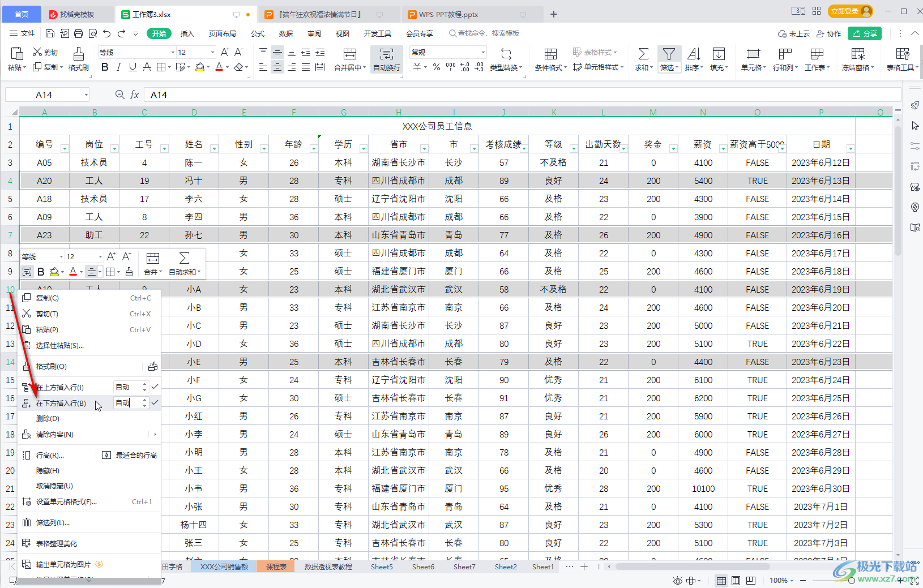Click the font color swatch in mini toolbar
This screenshot has width=923, height=588.
[x=73, y=272]
